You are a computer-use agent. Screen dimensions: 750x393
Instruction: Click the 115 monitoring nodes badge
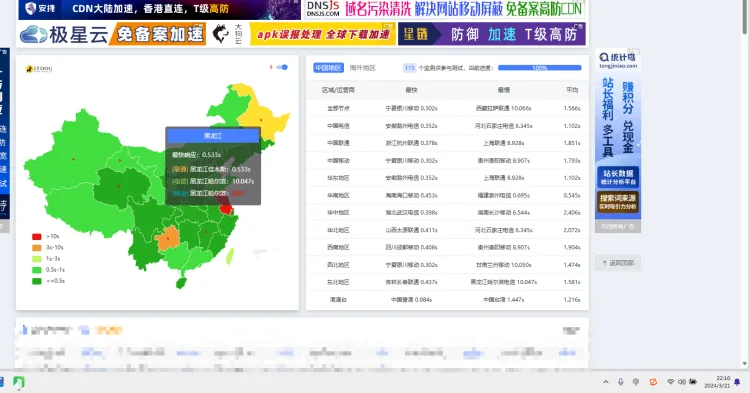pyautogui.click(x=409, y=68)
